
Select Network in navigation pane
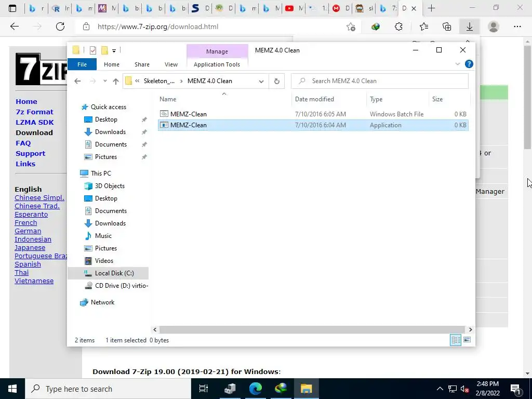click(x=102, y=302)
